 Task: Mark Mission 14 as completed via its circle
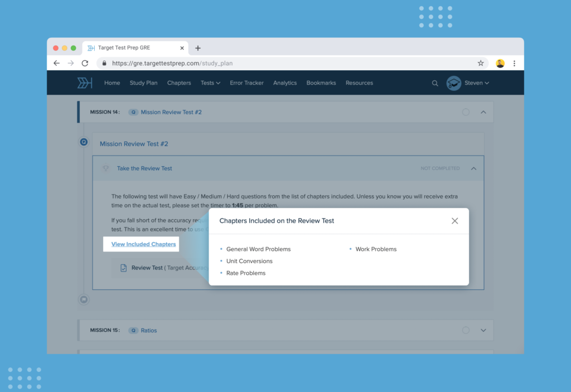tap(466, 112)
